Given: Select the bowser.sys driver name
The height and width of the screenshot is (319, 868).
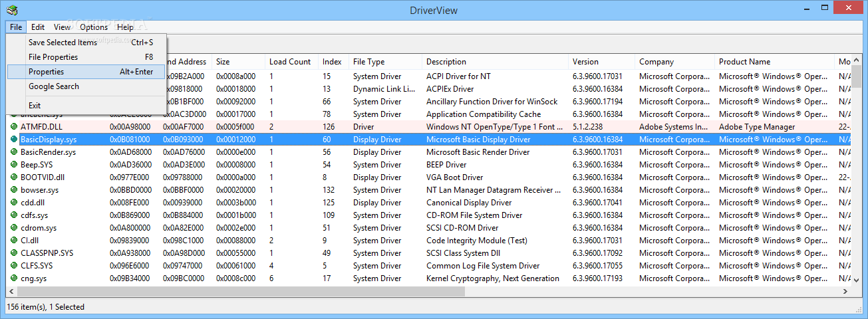Looking at the screenshot, I should [39, 190].
